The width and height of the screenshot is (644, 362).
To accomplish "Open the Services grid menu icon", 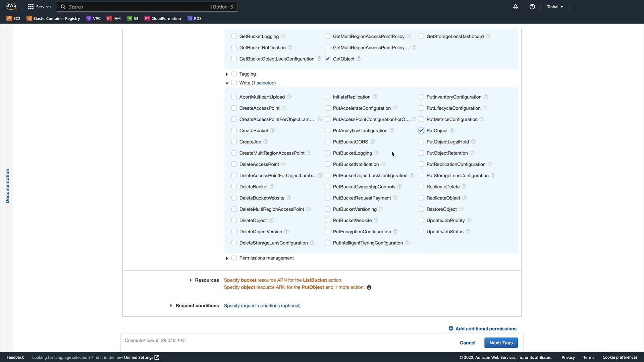I will tap(31, 7).
